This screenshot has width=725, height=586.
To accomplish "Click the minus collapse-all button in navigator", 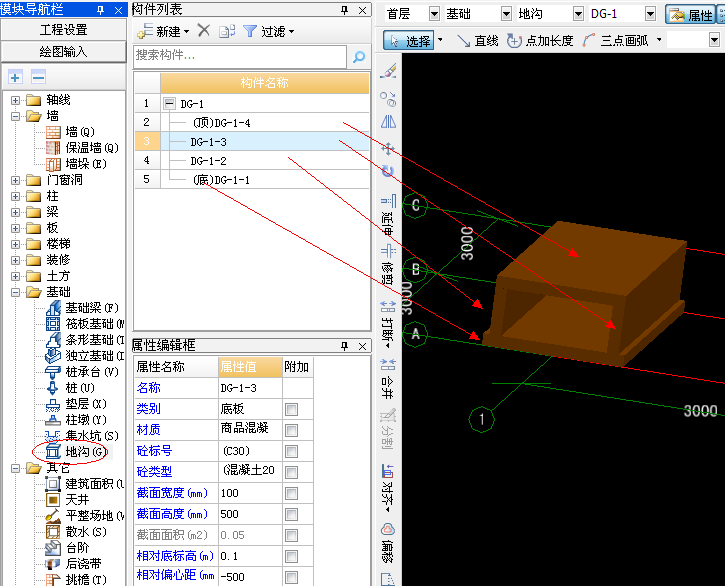I will pos(38,77).
